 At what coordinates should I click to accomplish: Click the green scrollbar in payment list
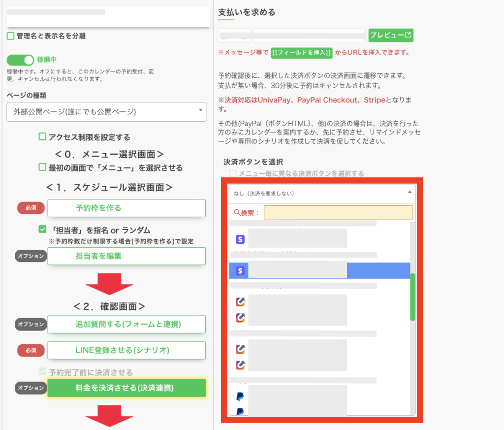412,297
